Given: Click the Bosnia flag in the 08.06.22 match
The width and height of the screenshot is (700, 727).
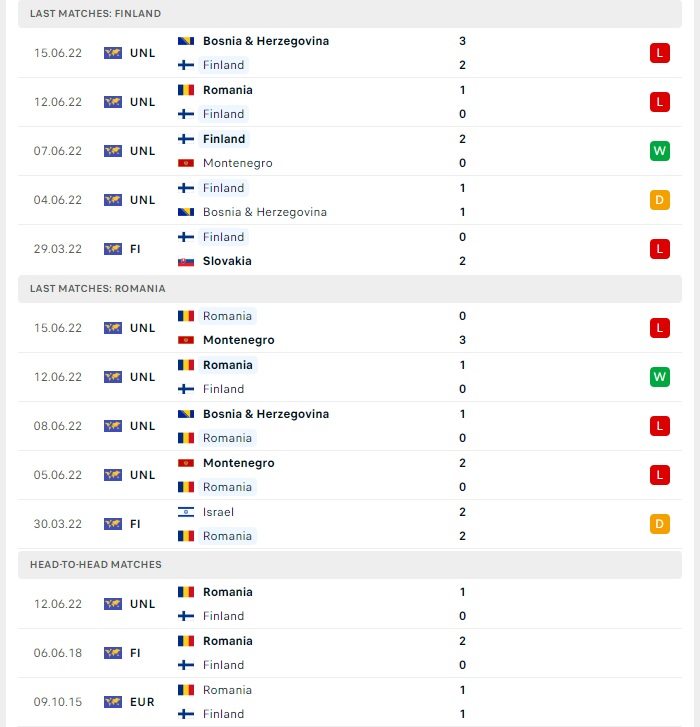Looking at the screenshot, I should point(186,414).
